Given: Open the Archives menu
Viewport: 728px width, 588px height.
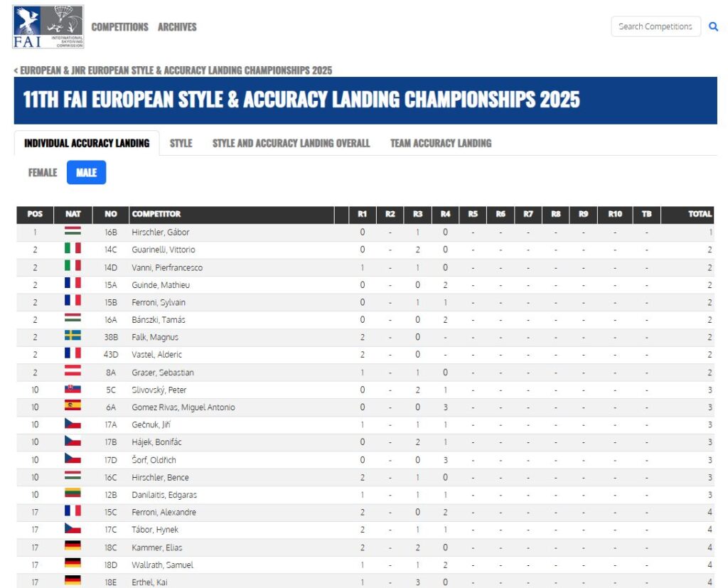Looking at the screenshot, I should click(x=177, y=27).
